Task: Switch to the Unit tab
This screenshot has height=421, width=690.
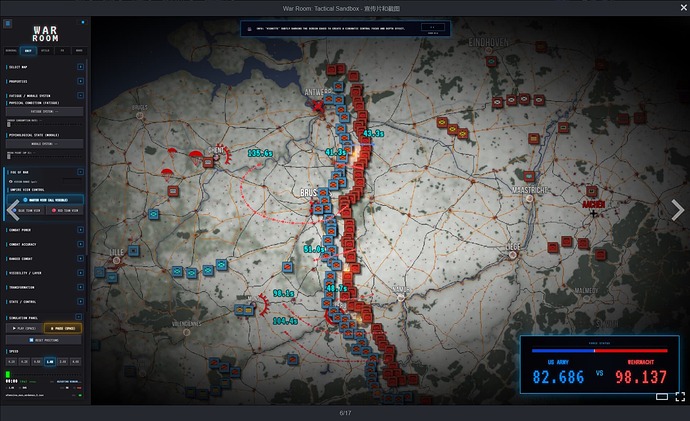Action: 28,51
